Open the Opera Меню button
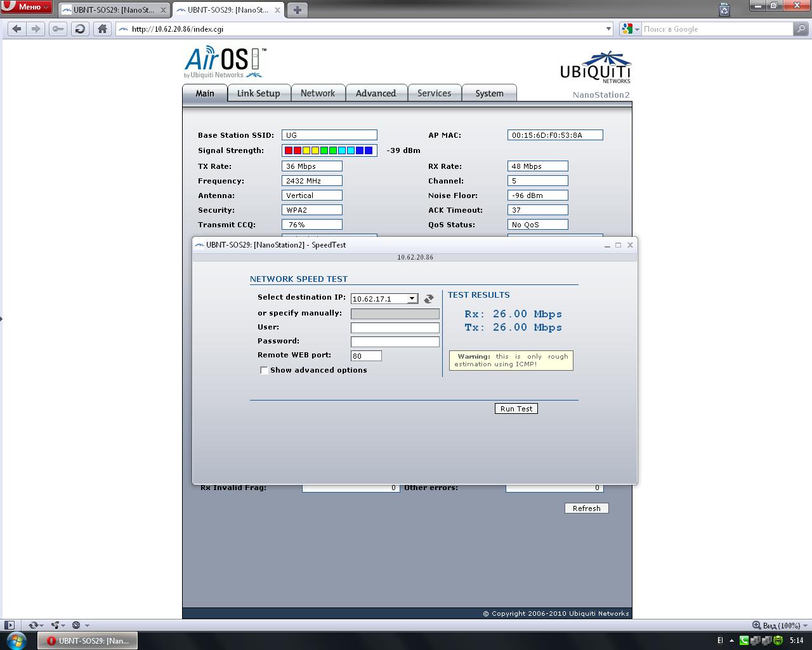Screen dimensions: 812x650 27,7
